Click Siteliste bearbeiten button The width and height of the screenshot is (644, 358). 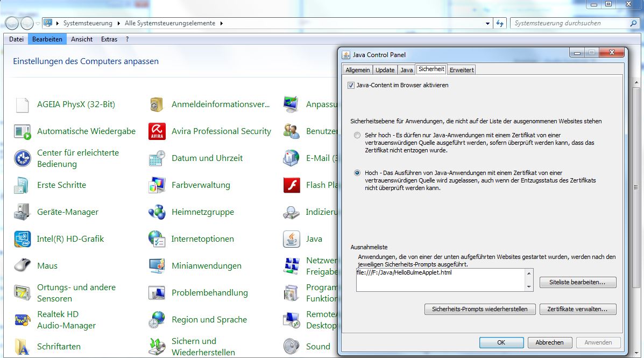[577, 282]
